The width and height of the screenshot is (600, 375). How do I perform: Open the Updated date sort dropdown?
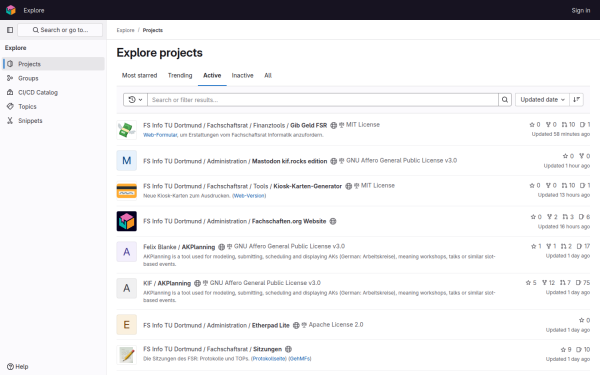point(542,100)
